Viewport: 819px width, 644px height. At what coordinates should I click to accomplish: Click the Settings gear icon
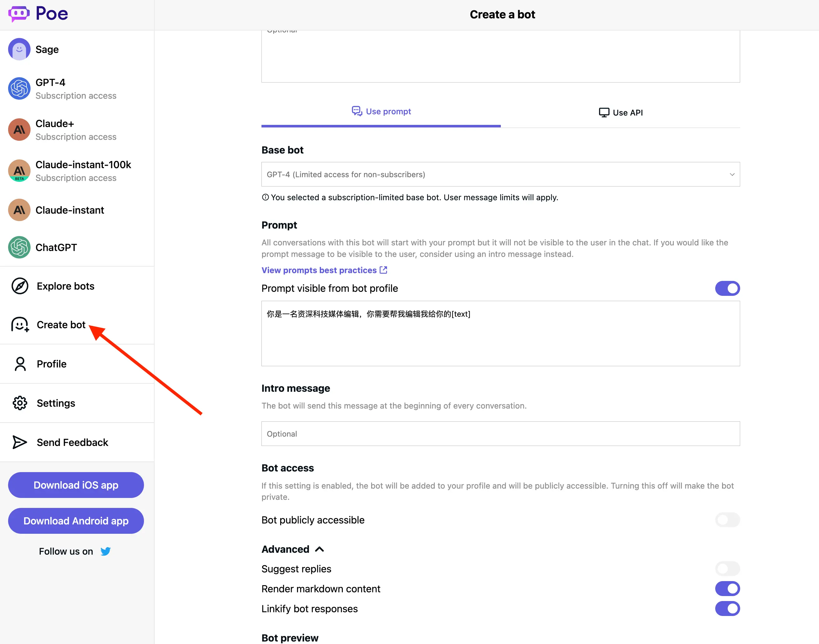pos(20,403)
